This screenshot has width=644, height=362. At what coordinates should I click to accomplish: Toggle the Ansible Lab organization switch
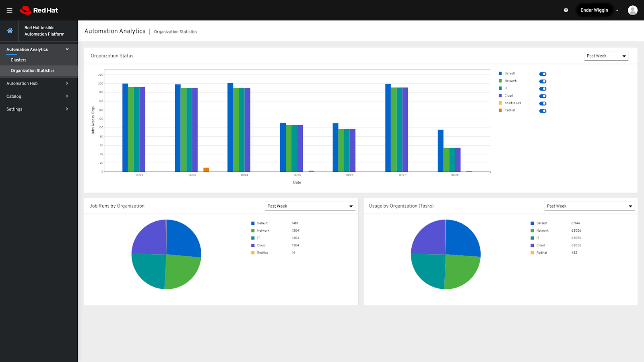[543, 103]
